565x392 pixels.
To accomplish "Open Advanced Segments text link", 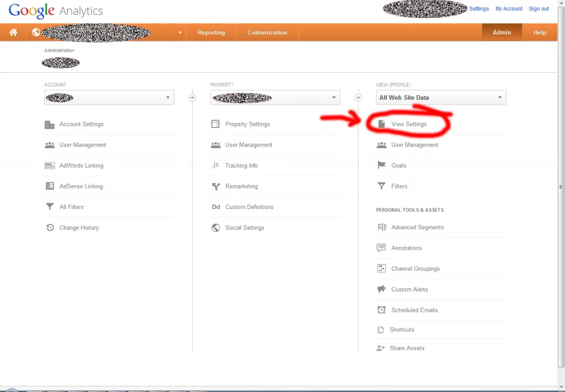I will point(418,228).
